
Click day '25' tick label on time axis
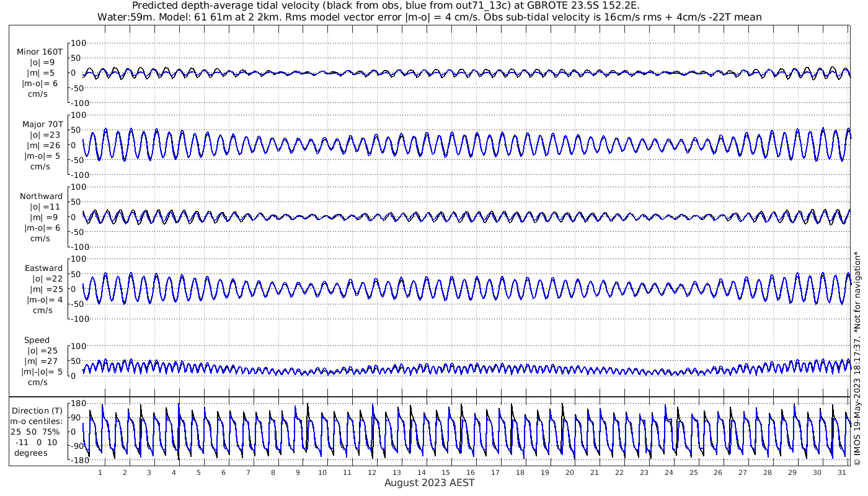click(x=693, y=472)
